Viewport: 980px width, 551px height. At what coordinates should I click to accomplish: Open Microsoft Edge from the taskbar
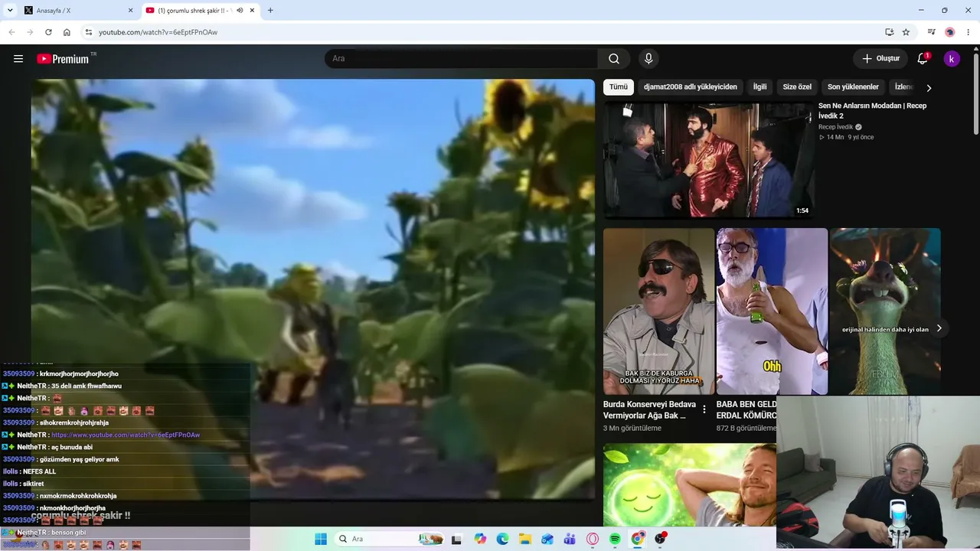coord(502,539)
